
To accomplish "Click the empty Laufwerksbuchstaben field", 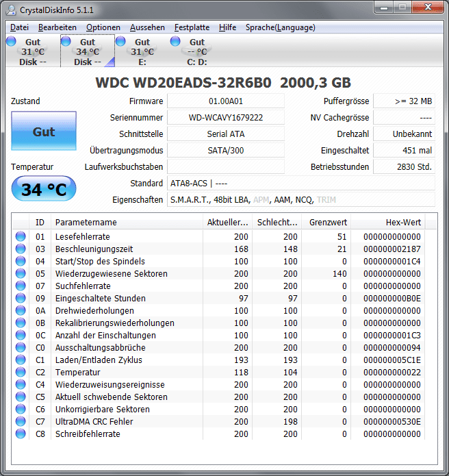I will coord(226,166).
